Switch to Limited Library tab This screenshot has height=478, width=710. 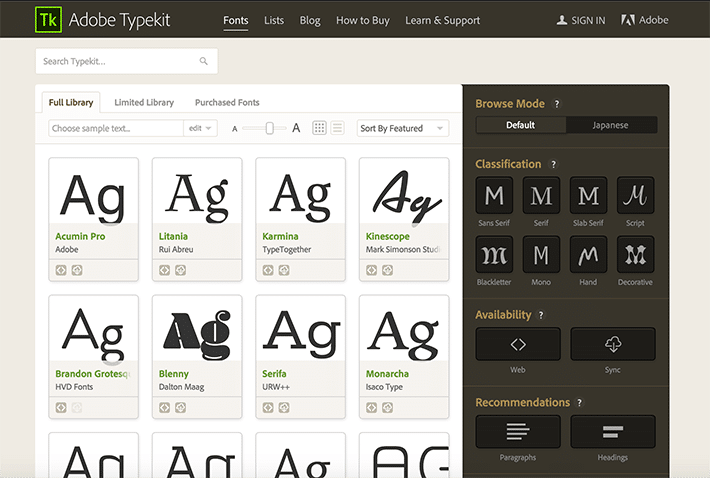[144, 102]
